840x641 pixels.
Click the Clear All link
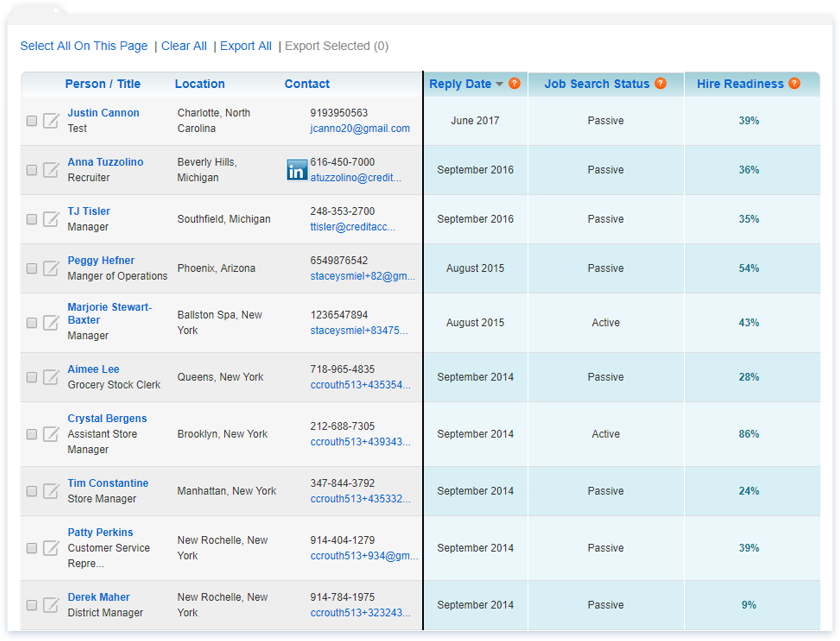(184, 46)
